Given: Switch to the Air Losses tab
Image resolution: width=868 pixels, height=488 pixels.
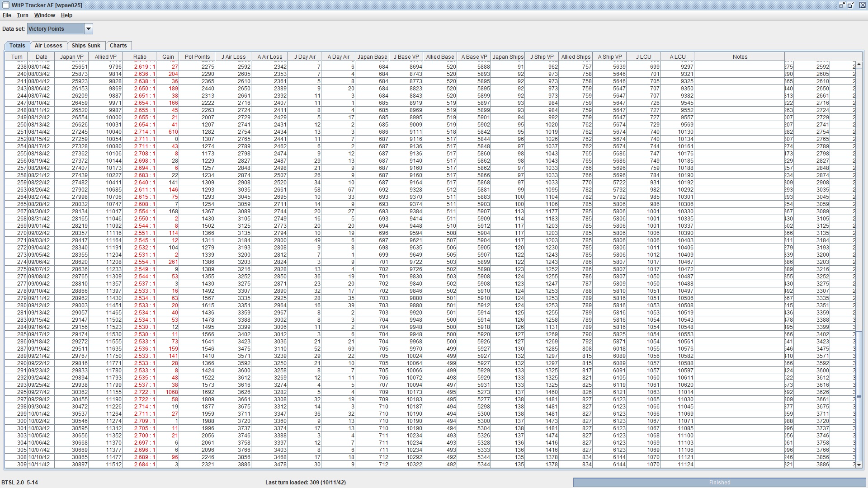Looking at the screenshot, I should pyautogui.click(x=48, y=46).
